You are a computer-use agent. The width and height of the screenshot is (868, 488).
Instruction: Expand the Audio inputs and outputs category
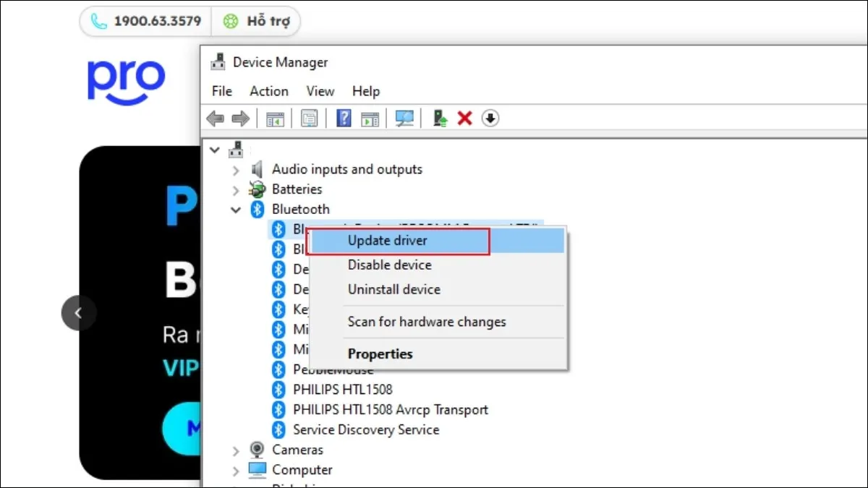236,169
